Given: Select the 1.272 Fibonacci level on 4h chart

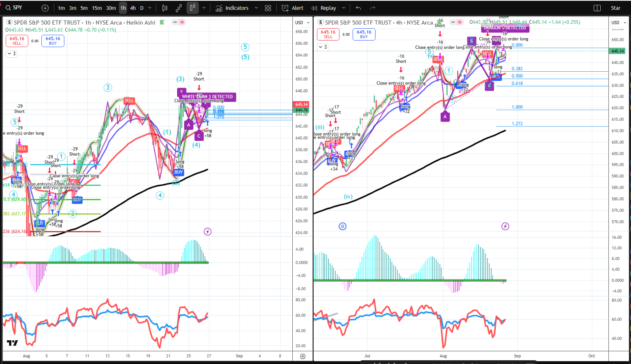Looking at the screenshot, I should (x=517, y=124).
